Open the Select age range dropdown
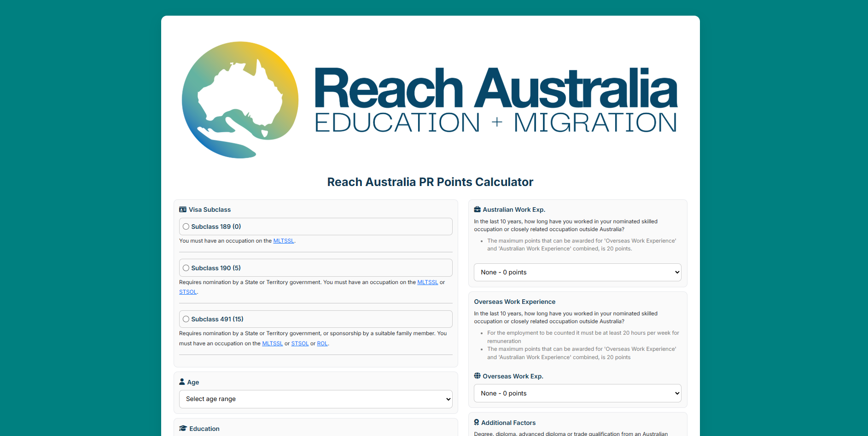The image size is (868, 436). click(x=315, y=399)
